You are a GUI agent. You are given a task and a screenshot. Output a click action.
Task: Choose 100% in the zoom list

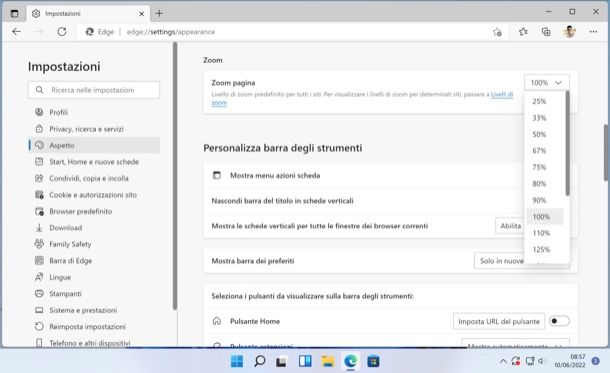(545, 217)
